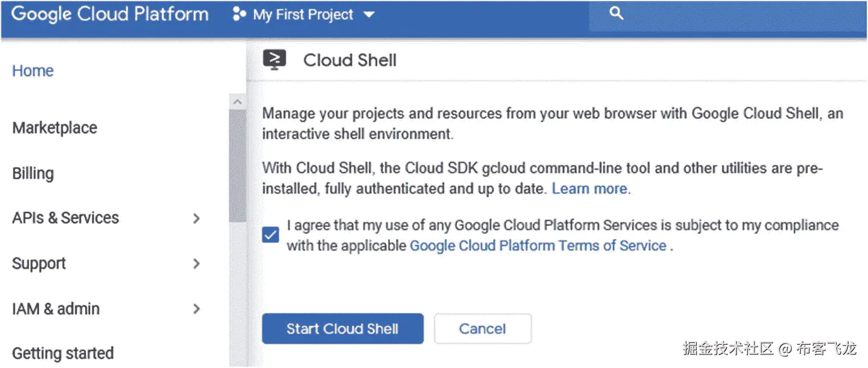868x368 pixels.
Task: Go to Home in sidebar
Action: [x=33, y=71]
